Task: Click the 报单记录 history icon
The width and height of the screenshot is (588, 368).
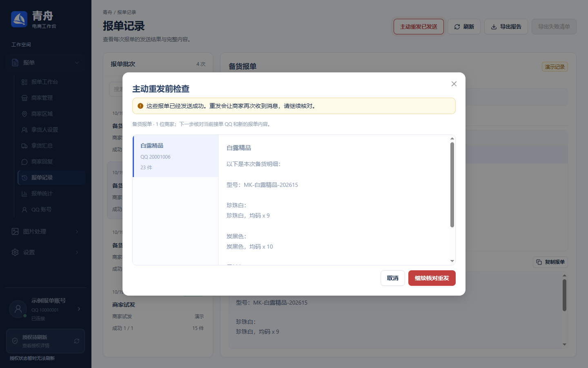Action: coord(24,177)
